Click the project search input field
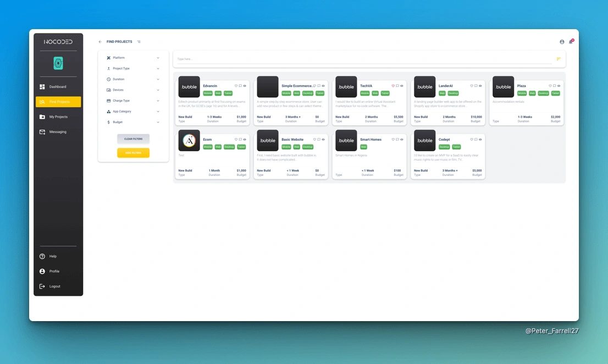Image resolution: width=608 pixels, height=364 pixels. pos(364,59)
